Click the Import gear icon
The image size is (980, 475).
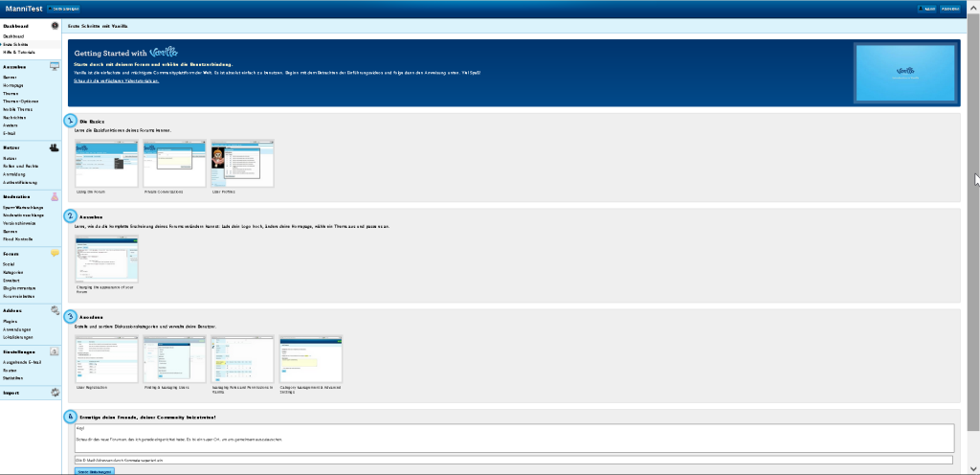[x=55, y=393]
